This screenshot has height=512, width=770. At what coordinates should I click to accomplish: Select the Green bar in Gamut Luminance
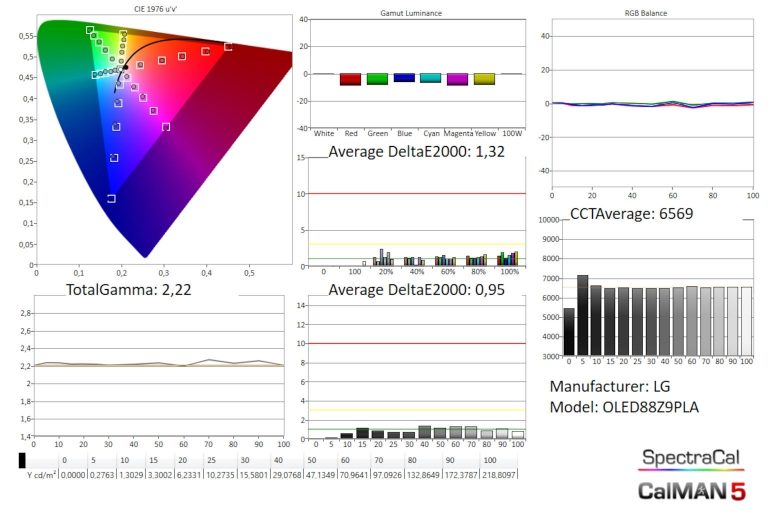coord(377,79)
